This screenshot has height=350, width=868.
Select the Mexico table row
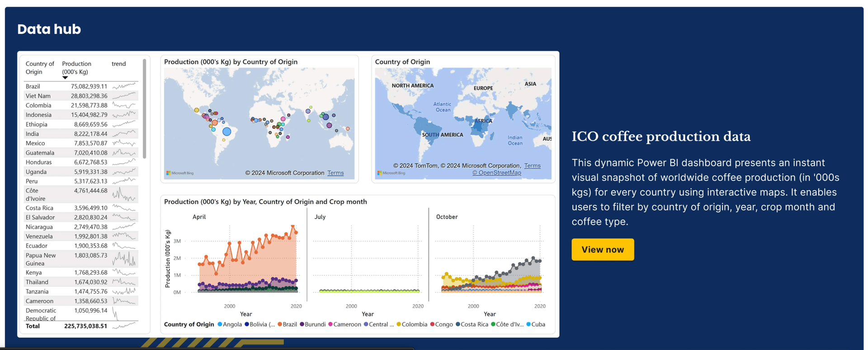pos(81,143)
